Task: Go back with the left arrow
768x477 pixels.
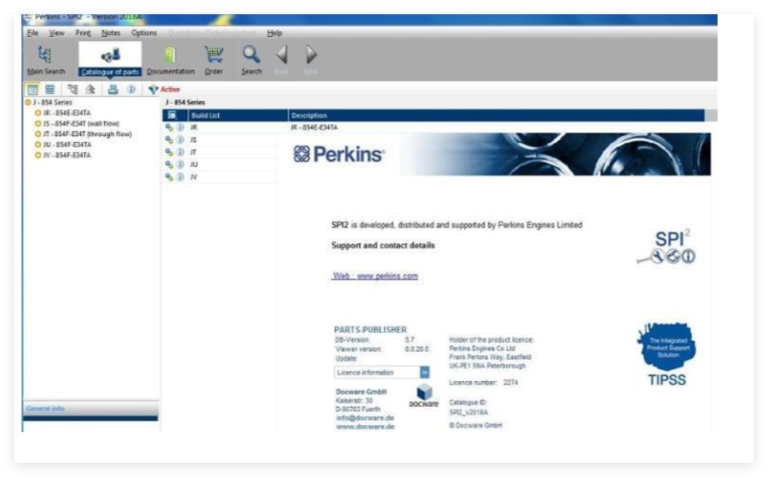Action: pos(282,55)
